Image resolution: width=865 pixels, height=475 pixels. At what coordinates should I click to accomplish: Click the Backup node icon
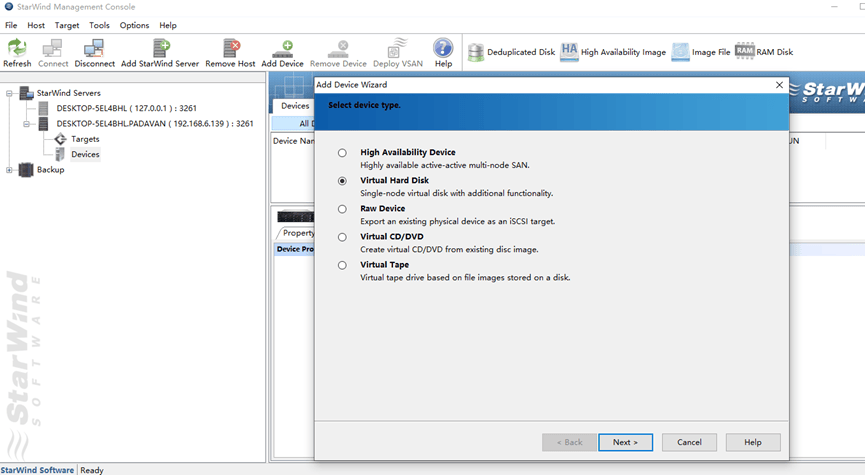tap(26, 169)
